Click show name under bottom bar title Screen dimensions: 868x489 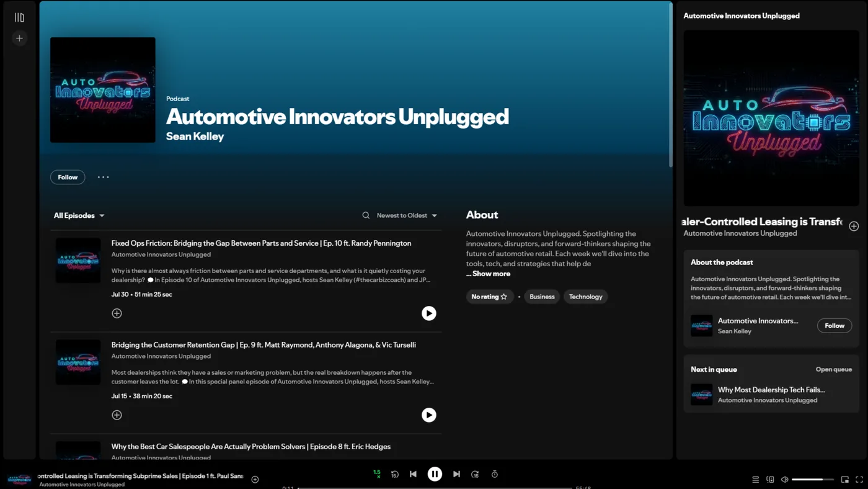pyautogui.click(x=82, y=485)
